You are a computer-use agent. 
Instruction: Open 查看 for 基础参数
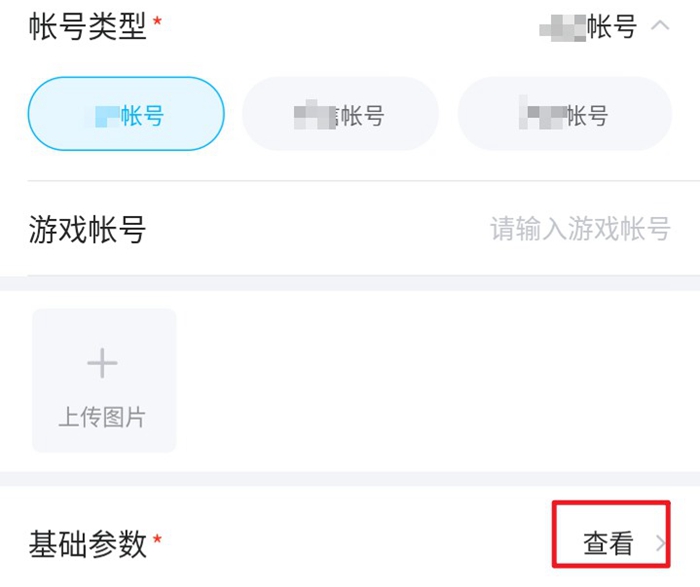tap(608, 543)
